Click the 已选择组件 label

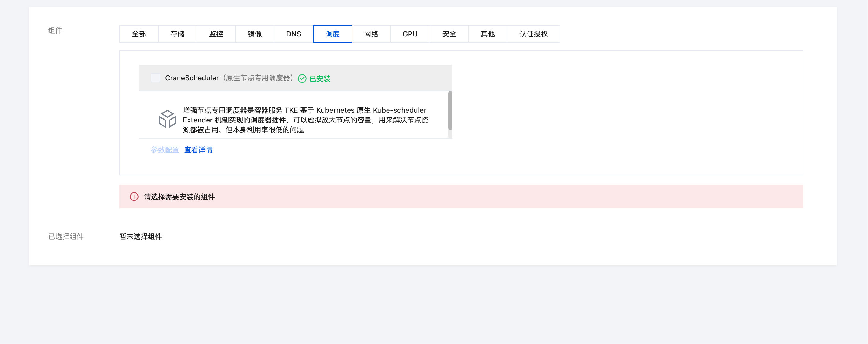pos(66,237)
